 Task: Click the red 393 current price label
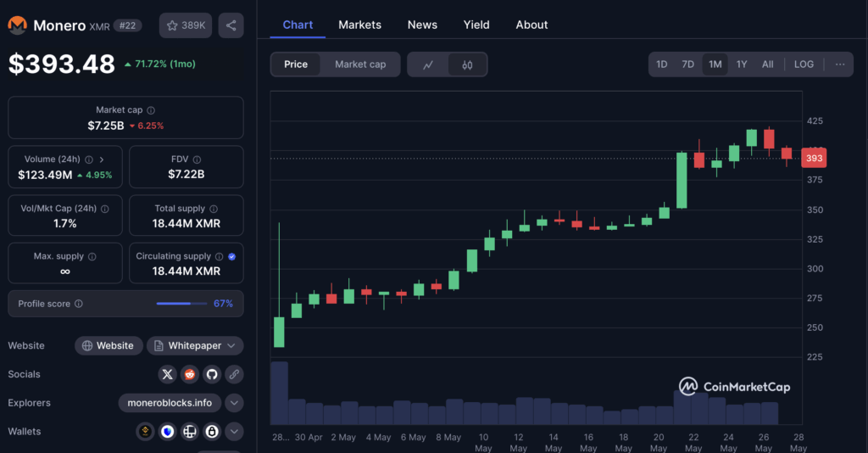coord(814,159)
